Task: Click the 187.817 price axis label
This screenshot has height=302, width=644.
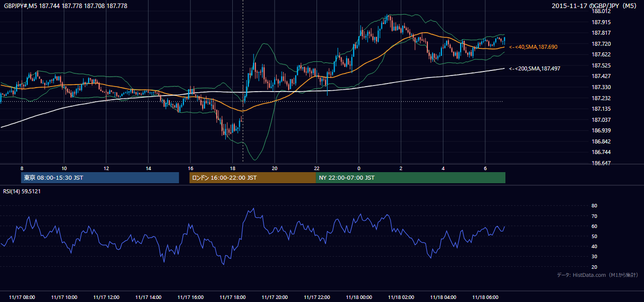Action: pos(601,33)
